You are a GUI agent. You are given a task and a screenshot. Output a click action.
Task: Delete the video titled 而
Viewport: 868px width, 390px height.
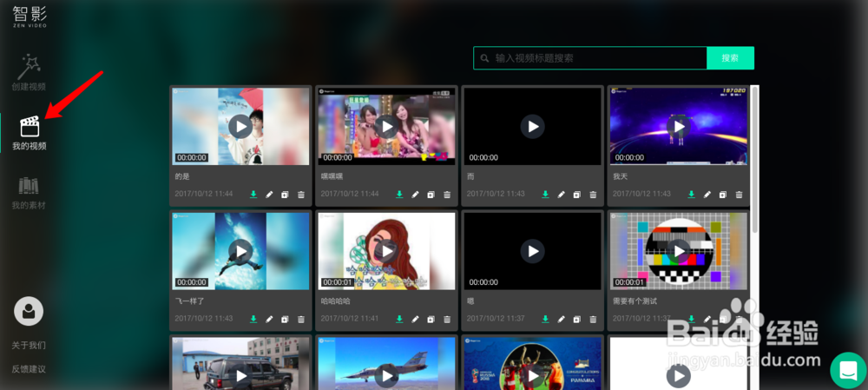[x=593, y=195]
